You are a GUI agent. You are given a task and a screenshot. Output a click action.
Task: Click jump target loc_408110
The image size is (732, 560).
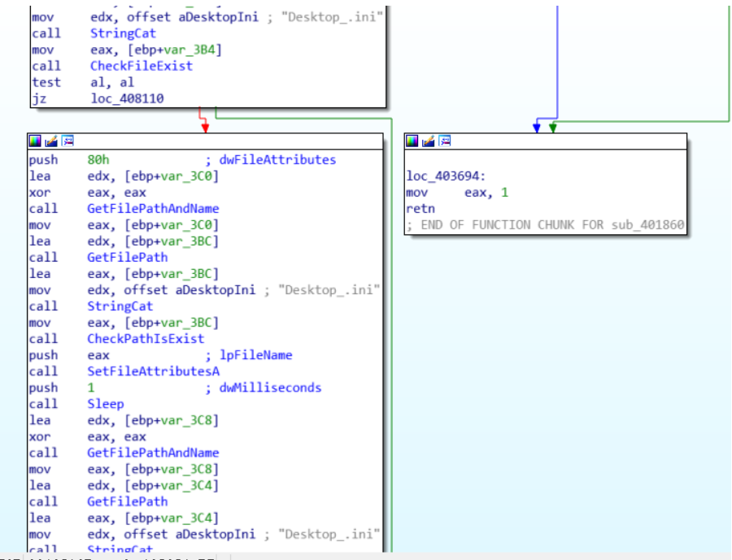(x=127, y=99)
